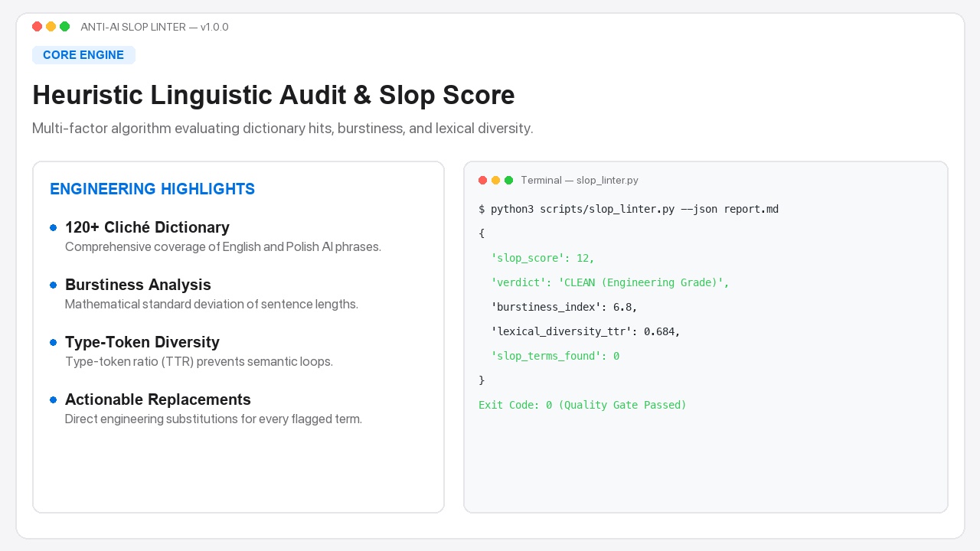Viewport: 980px width, 551px height.
Task: Click the blue bullet beside Type-Token Diversity
Action: point(53,343)
